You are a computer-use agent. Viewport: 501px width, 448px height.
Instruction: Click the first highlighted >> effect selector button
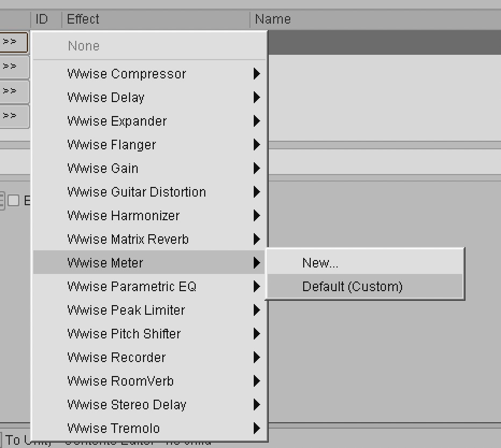click(x=13, y=42)
